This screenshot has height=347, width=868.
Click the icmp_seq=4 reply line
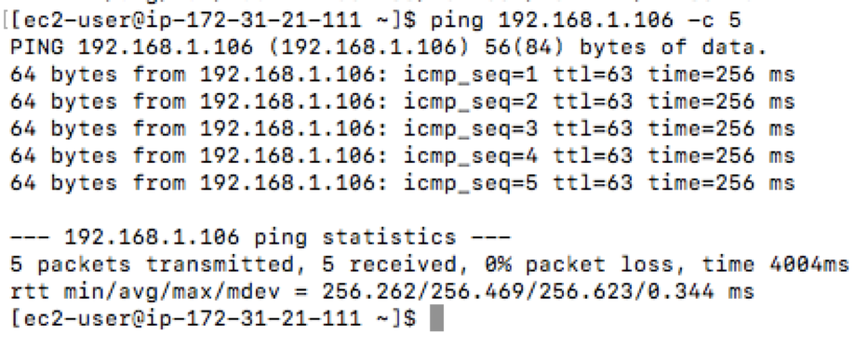click(x=403, y=156)
